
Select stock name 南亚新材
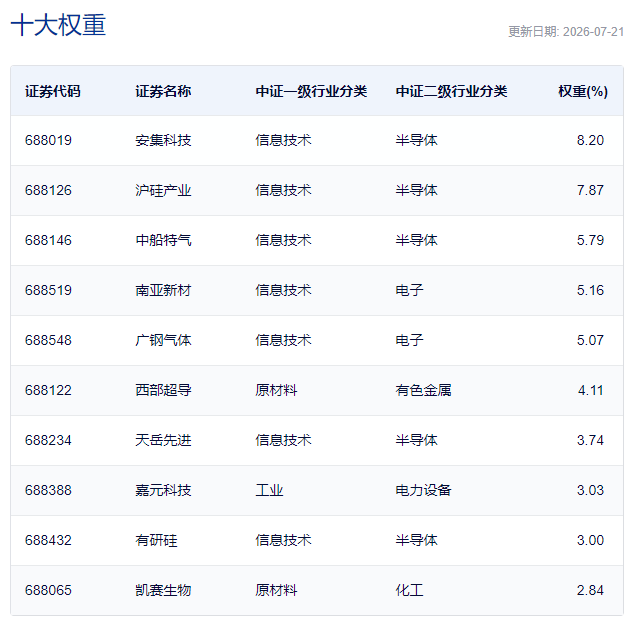point(163,290)
